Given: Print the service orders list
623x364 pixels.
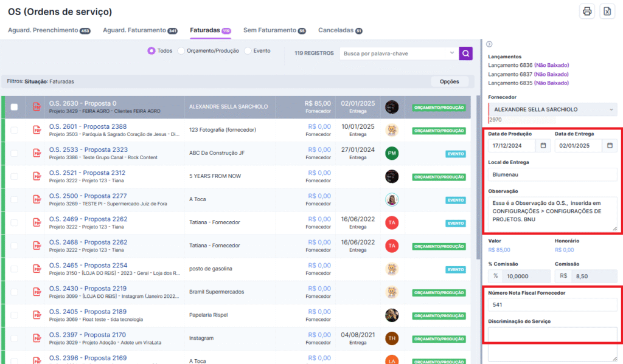Looking at the screenshot, I should 587,12.
